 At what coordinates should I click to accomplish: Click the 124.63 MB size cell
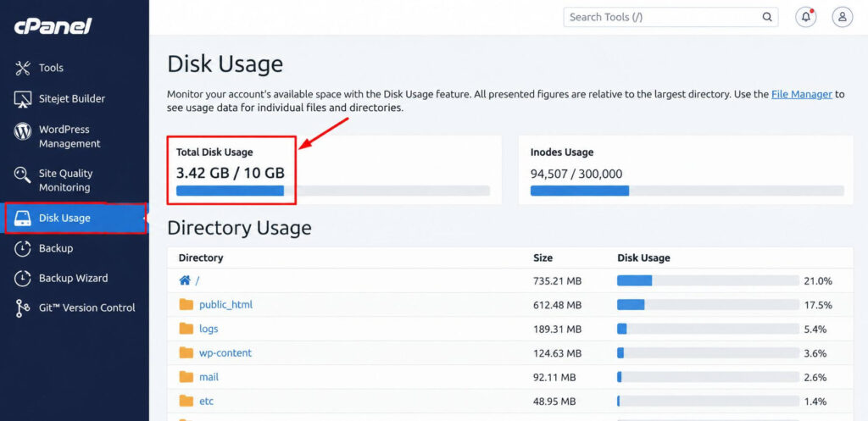558,353
